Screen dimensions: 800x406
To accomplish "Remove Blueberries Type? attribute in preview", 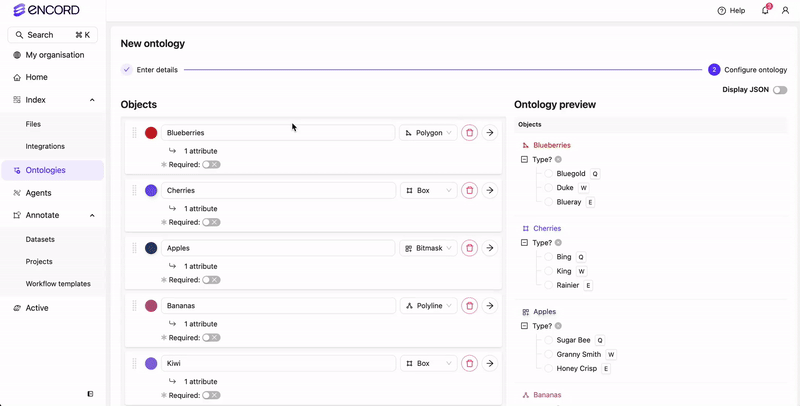I will tap(558, 159).
